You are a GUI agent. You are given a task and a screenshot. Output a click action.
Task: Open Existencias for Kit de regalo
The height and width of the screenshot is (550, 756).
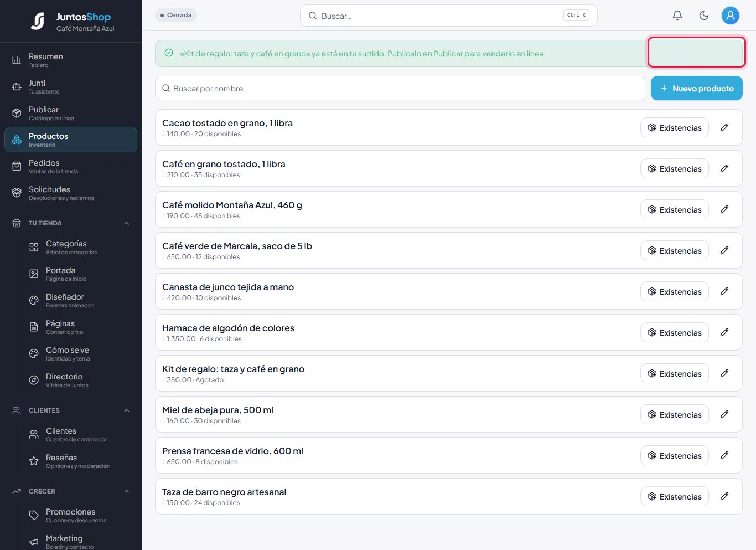coord(675,373)
